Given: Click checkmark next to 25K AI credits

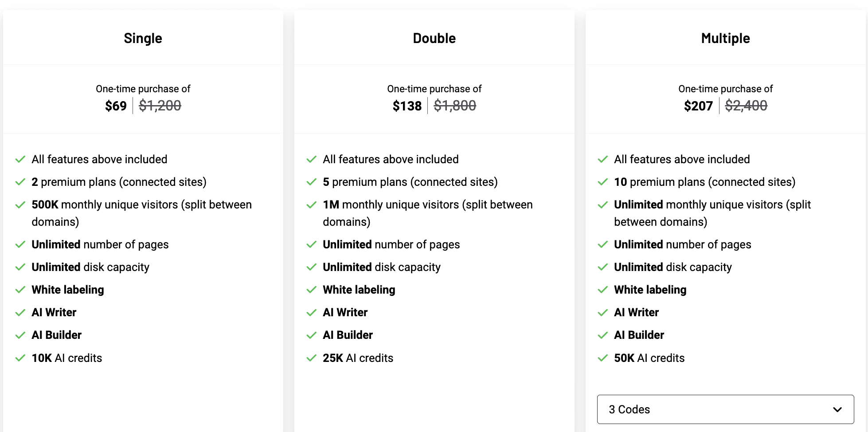Looking at the screenshot, I should point(312,358).
